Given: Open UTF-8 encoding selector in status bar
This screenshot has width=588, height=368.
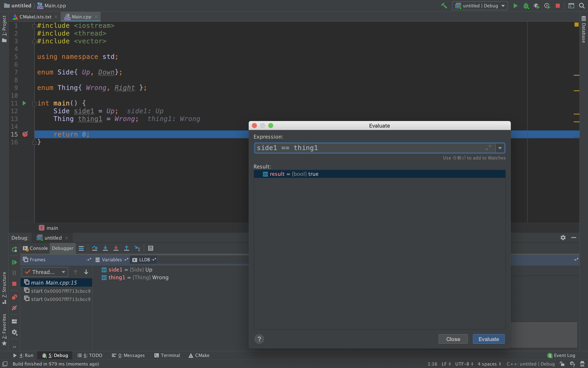Looking at the screenshot, I should click(464, 364).
